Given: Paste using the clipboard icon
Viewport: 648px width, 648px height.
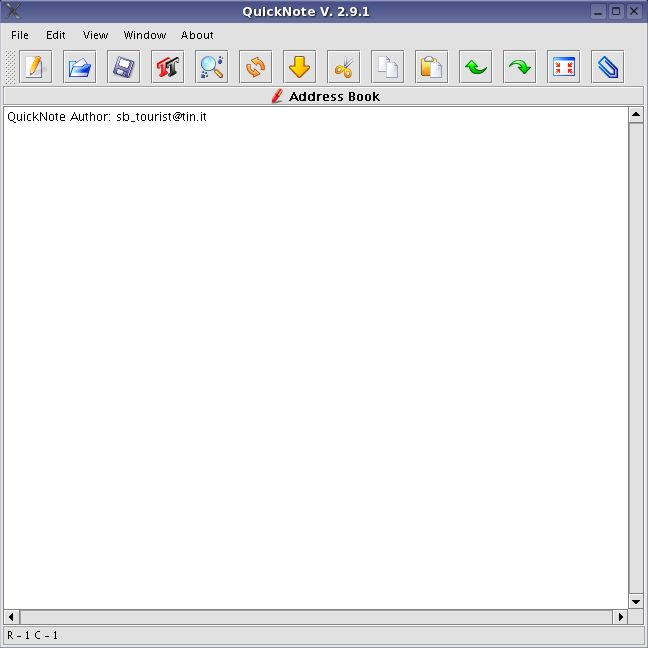Looking at the screenshot, I should click(431, 67).
